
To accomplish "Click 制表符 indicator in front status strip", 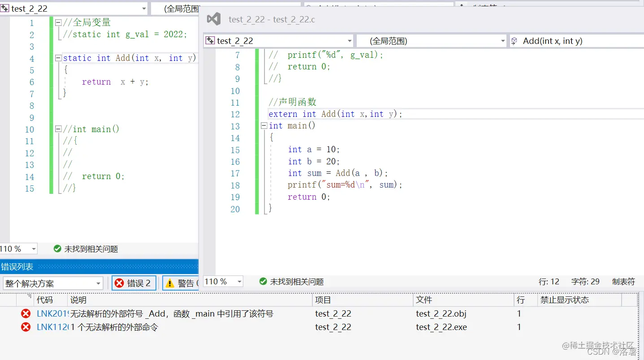I will pyautogui.click(x=623, y=282).
